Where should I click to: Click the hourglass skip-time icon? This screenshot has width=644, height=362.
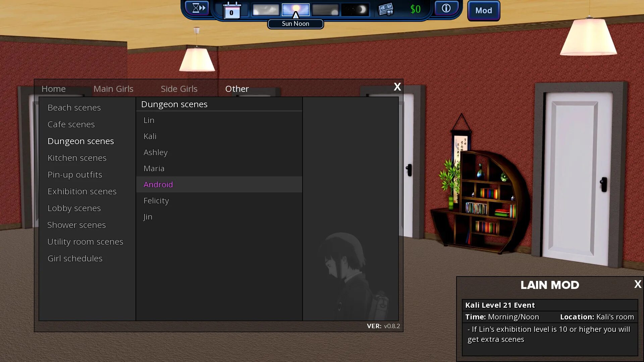pyautogui.click(x=198, y=8)
